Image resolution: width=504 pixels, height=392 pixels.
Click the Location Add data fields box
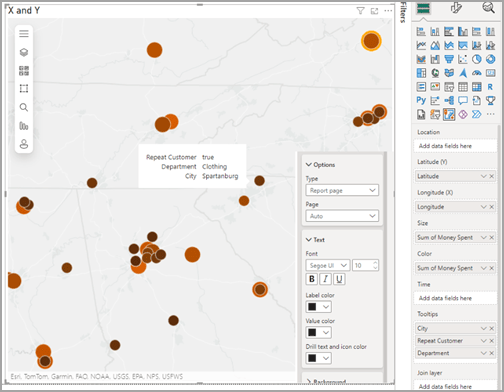pos(455,146)
